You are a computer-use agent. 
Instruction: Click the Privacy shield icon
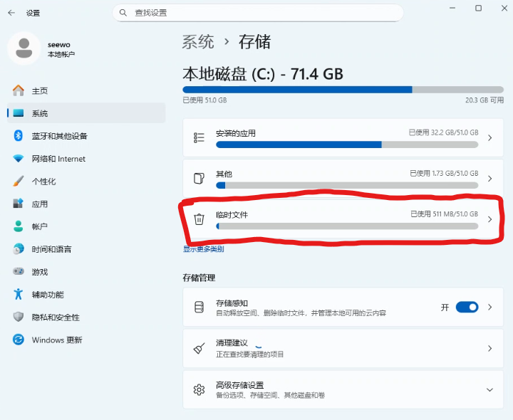point(19,317)
